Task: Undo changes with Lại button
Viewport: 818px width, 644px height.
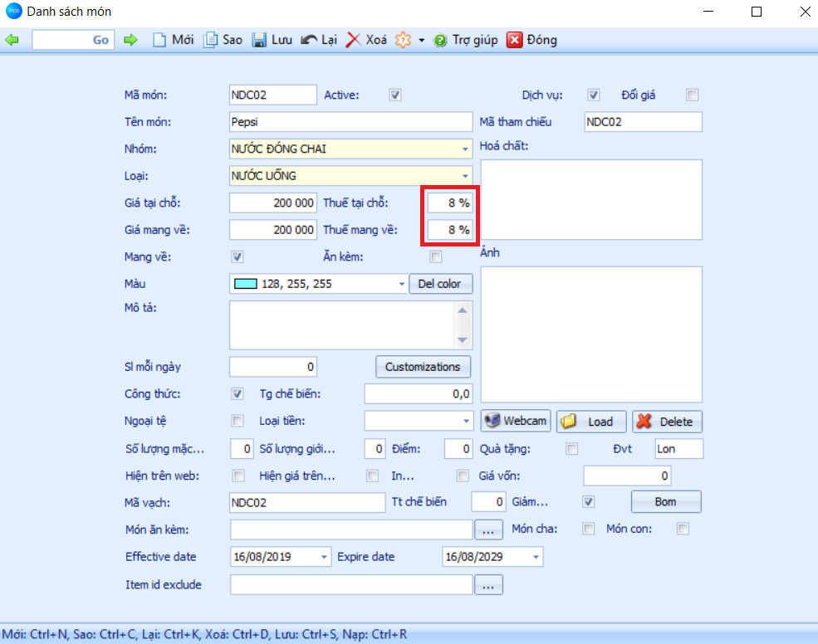Action: tap(319, 40)
